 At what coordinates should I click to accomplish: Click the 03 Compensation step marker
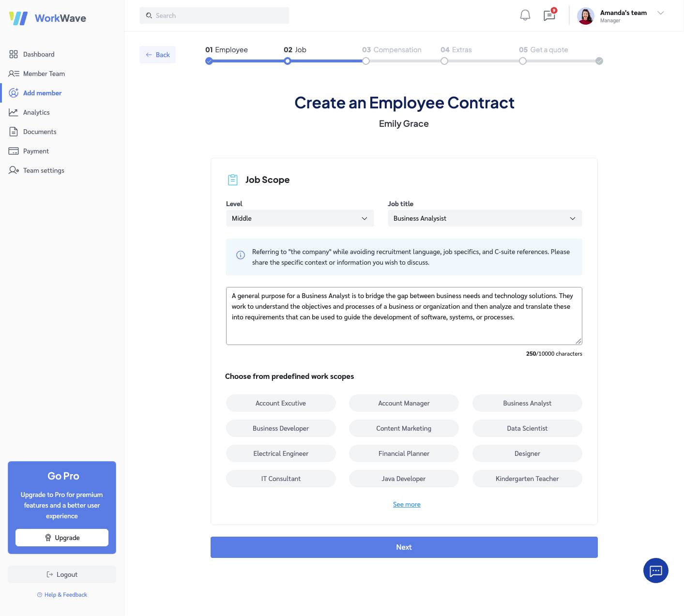click(x=366, y=61)
